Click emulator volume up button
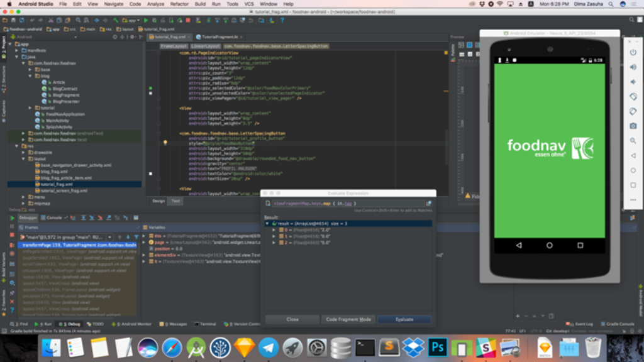Image resolution: width=644 pixels, height=362 pixels. [633, 67]
